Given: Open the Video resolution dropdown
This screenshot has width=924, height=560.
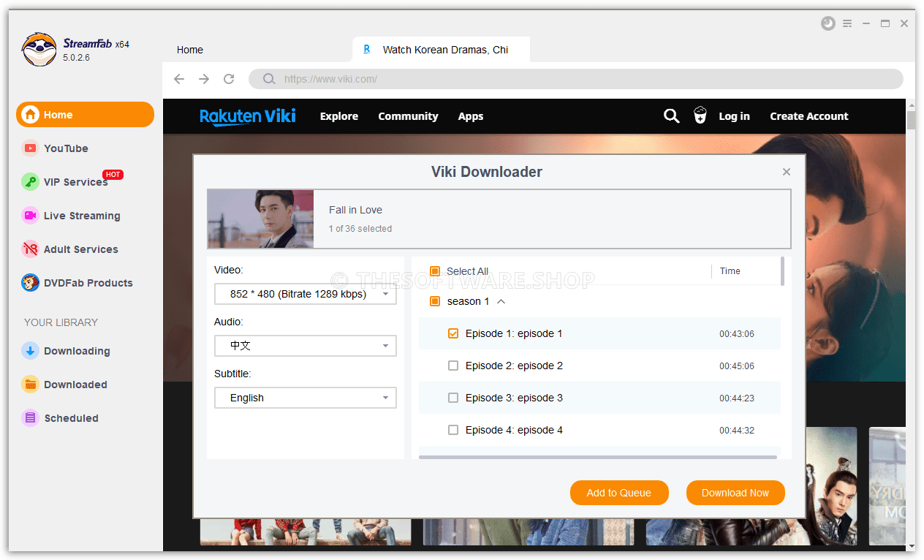Looking at the screenshot, I should 306,294.
